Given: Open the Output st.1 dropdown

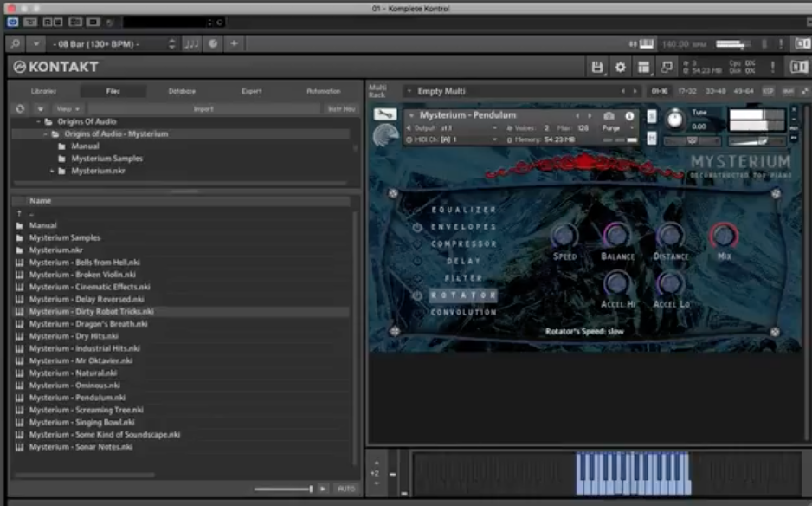Looking at the screenshot, I should [452, 128].
